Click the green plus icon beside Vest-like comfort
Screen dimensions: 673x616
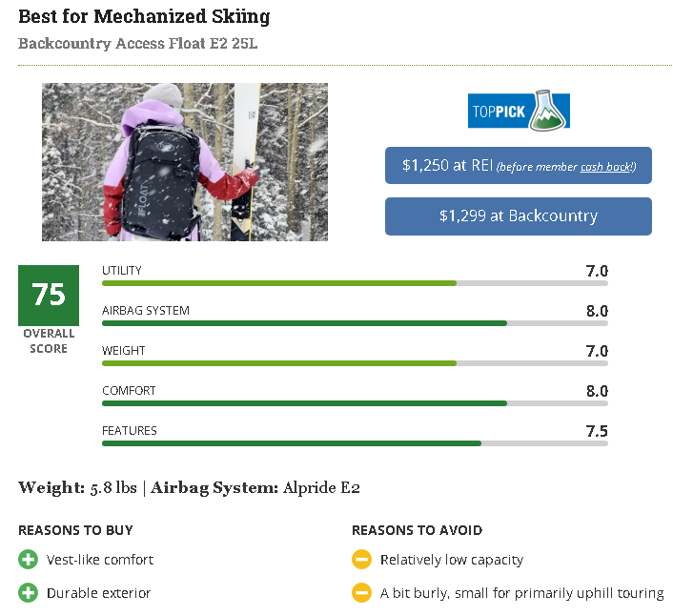[x=28, y=560]
